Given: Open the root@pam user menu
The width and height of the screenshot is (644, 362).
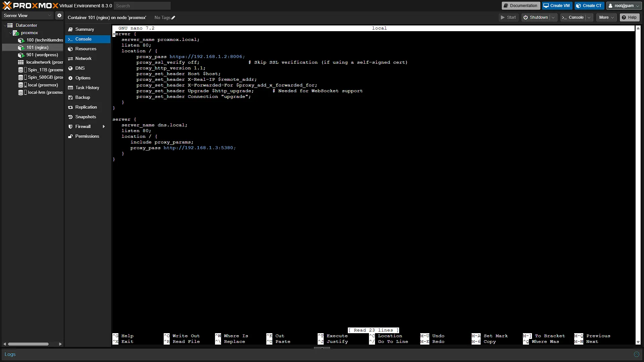Looking at the screenshot, I should point(624,6).
